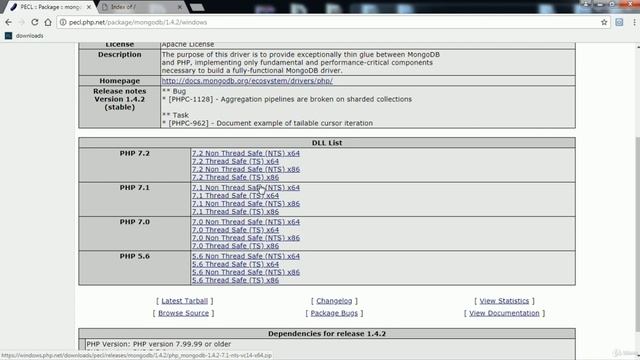Select the PECL Package mongodb tab
The height and width of the screenshot is (360, 640).
[x=49, y=7]
